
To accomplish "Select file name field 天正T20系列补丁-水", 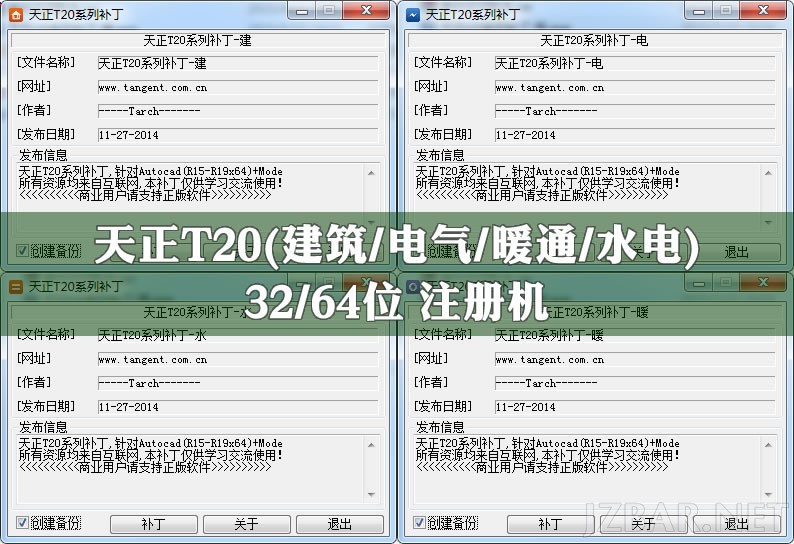I will (238, 335).
